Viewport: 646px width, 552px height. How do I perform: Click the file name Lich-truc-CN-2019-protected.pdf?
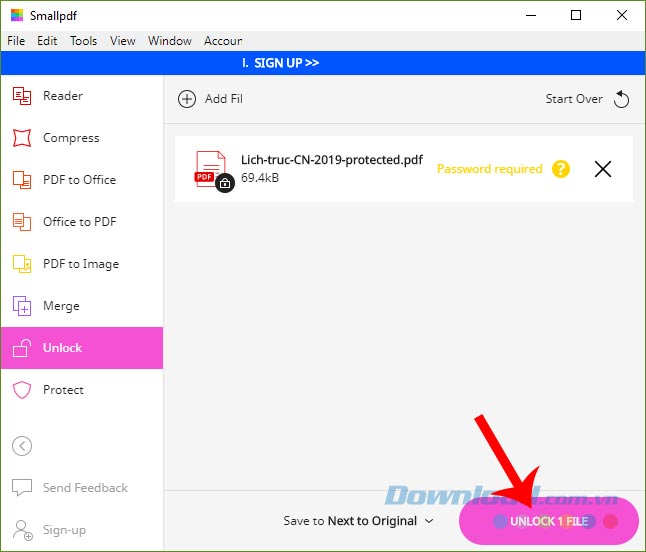tap(332, 160)
